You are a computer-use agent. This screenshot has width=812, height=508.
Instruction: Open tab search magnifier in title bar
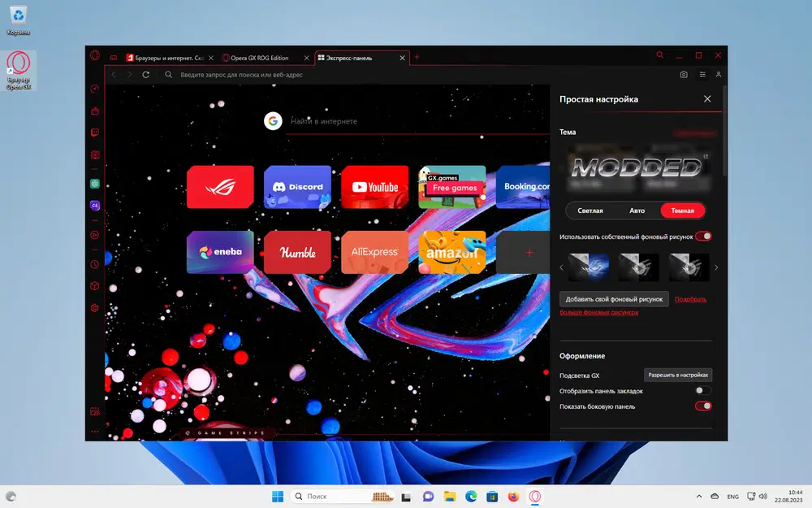click(x=659, y=55)
